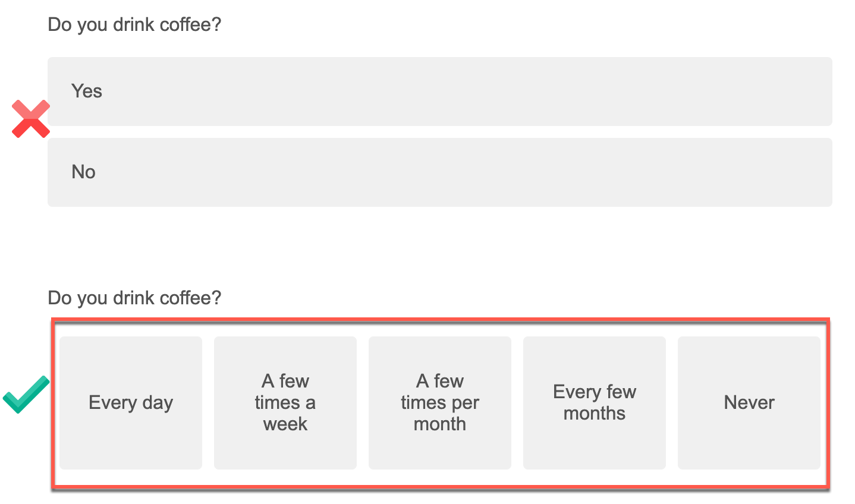Viewport: 855px width, 504px height.
Task: Tap the weekly coffee frequency tile
Action: pyautogui.click(x=285, y=403)
